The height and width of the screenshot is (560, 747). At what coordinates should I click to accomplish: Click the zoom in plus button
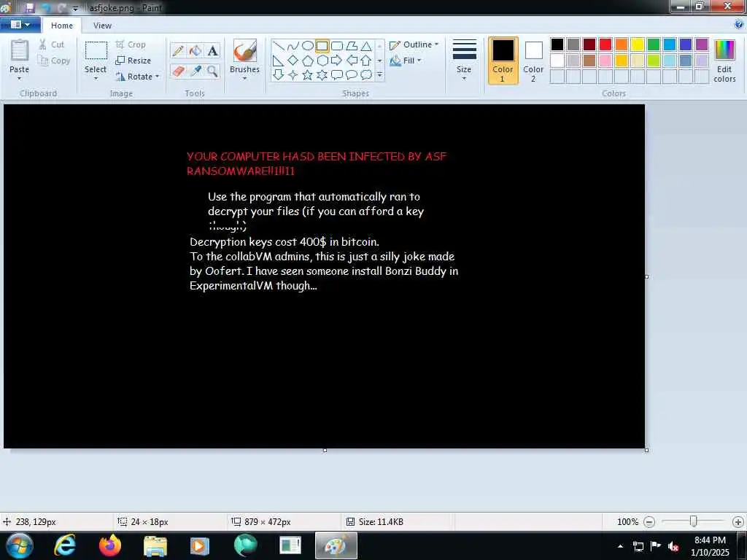pyautogui.click(x=738, y=522)
